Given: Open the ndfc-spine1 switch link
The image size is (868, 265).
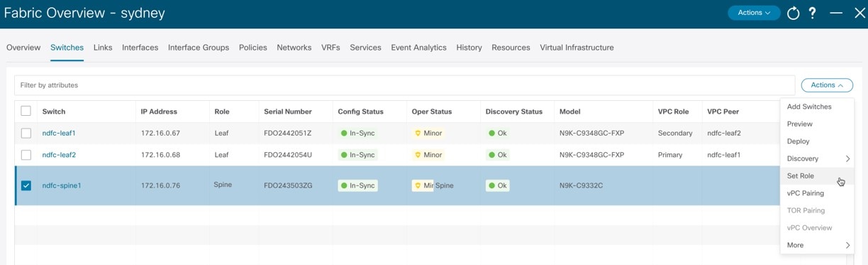Looking at the screenshot, I should click(62, 185).
